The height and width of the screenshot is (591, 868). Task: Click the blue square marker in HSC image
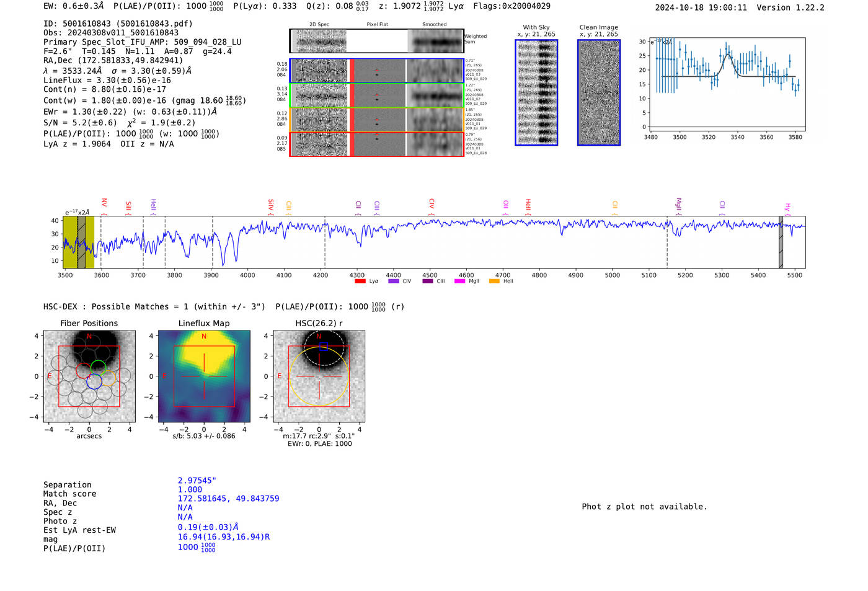(x=324, y=346)
